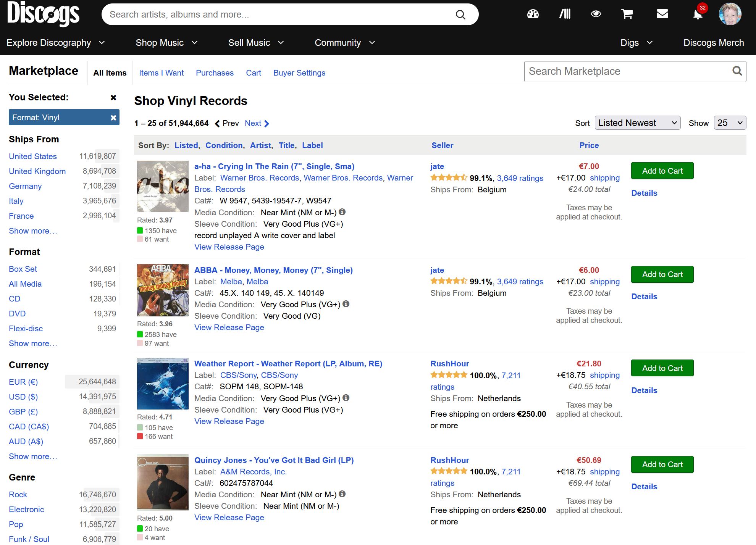Open the collection shelf icon
The width and height of the screenshot is (756, 545).
[x=565, y=15]
